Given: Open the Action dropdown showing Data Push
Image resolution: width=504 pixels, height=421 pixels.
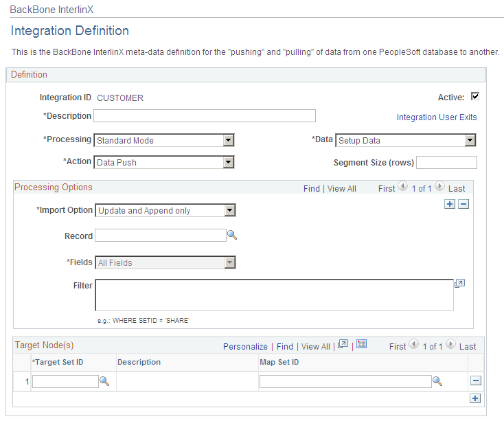Looking at the screenshot, I should 229,162.
